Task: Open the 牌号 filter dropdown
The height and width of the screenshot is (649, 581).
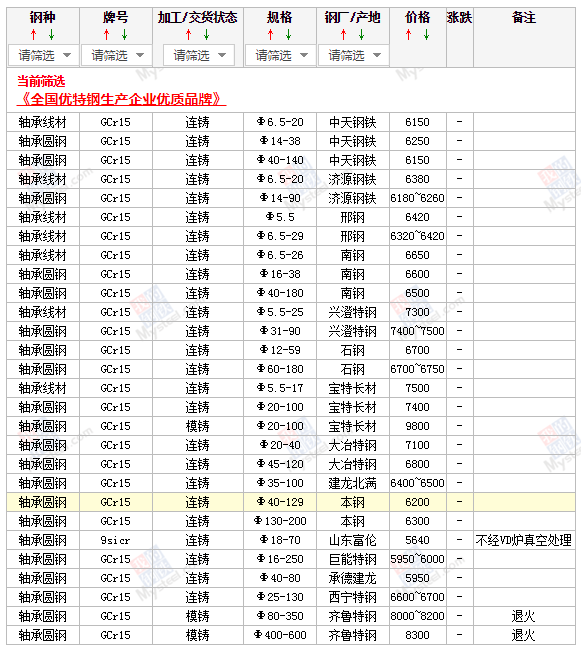Action: pyautogui.click(x=116, y=55)
